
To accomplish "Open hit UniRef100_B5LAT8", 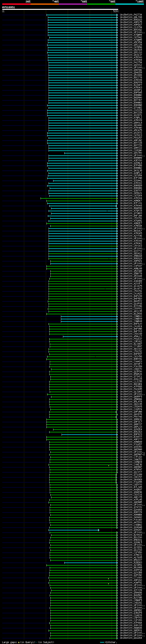I will (x=131, y=402).
